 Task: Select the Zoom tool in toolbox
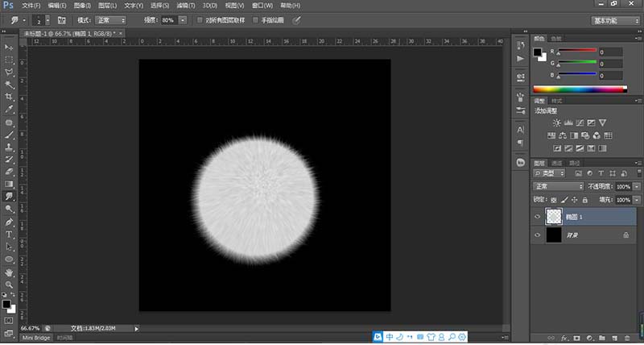point(9,285)
